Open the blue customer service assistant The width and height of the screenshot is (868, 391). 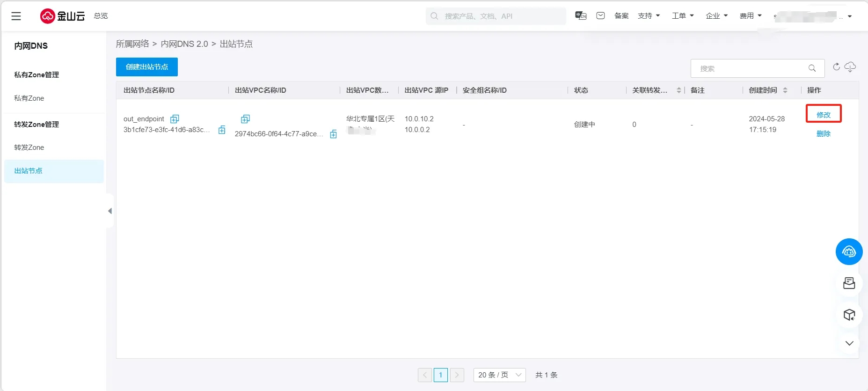point(849,252)
